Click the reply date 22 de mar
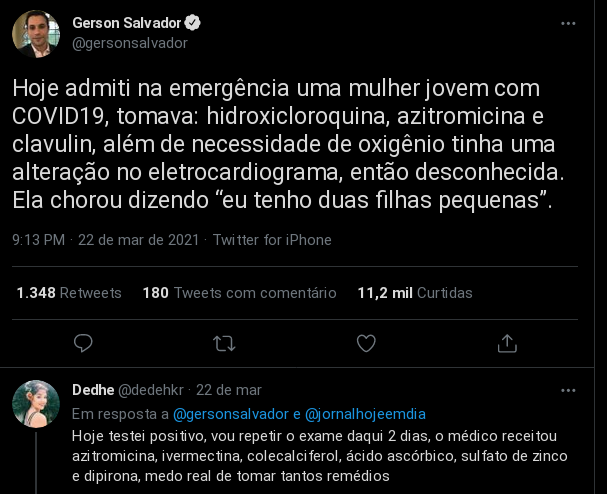This screenshot has height=494, width=607. [228, 389]
